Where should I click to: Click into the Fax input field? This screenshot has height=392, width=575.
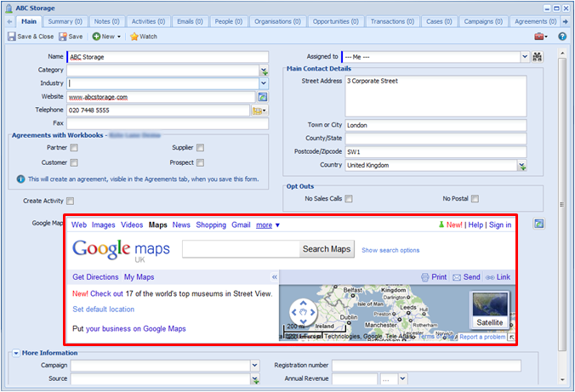coord(168,123)
